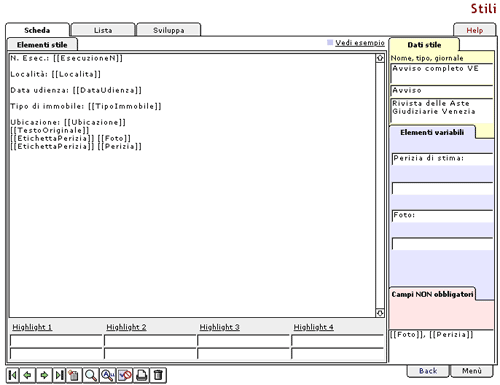Click the Avviso type field
The width and height of the screenshot is (500, 385).
[x=442, y=90]
